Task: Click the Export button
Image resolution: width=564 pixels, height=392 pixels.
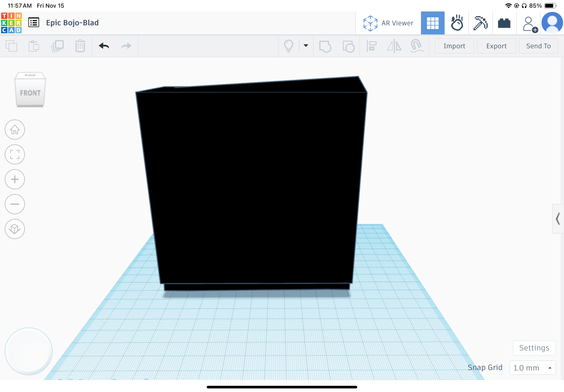Action: click(x=496, y=46)
